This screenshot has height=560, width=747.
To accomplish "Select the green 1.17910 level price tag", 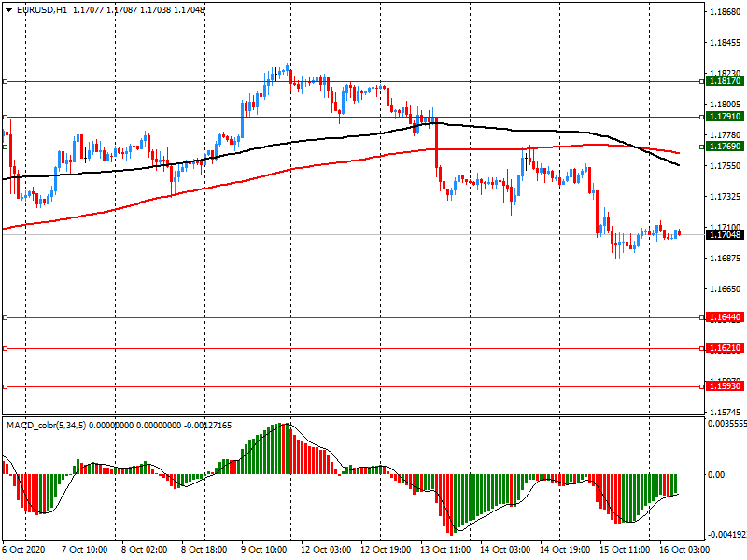I will coord(725,117).
